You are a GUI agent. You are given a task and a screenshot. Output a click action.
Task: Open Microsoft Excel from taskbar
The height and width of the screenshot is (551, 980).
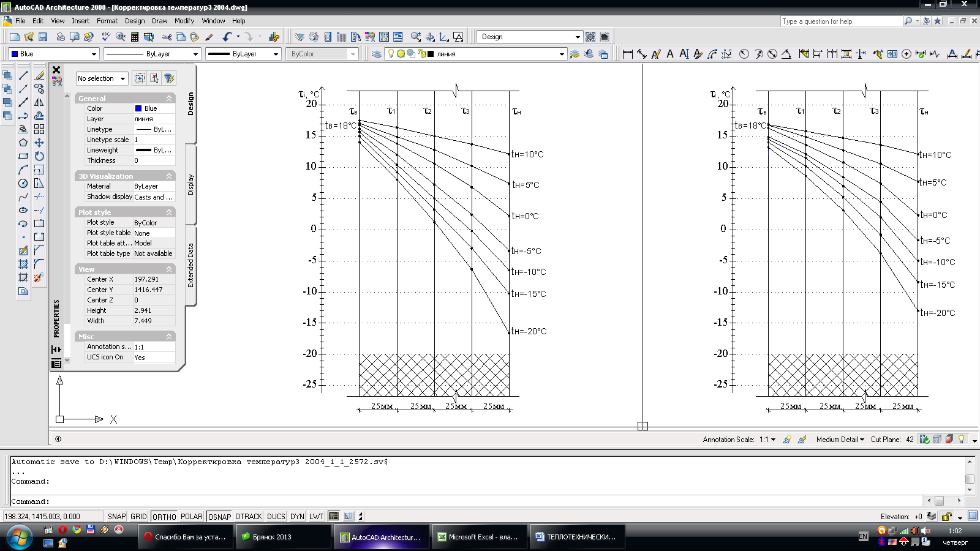[x=480, y=537]
